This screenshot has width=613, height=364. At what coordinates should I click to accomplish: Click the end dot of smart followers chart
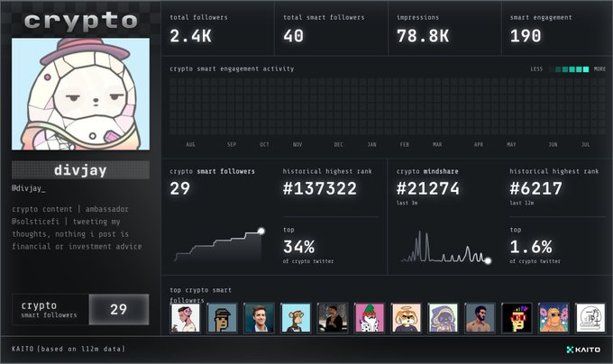(261, 232)
